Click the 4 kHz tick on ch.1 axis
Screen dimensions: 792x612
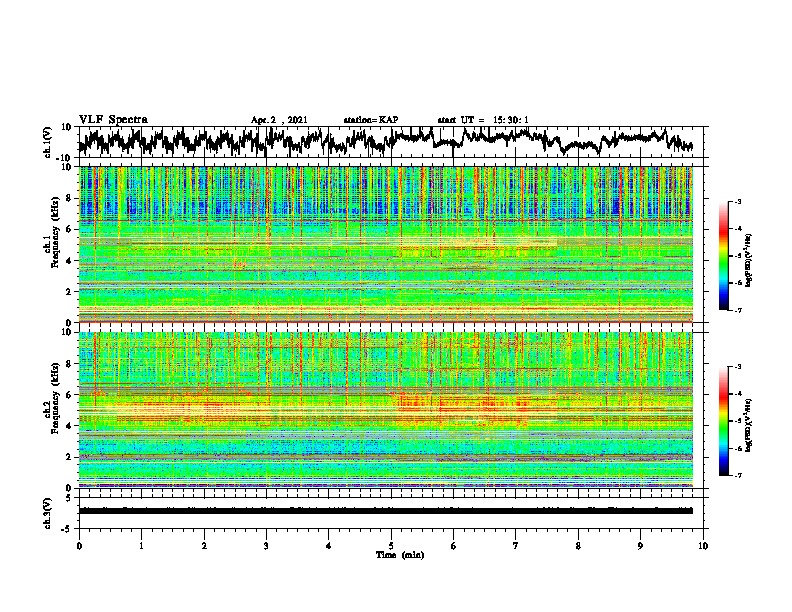pyautogui.click(x=70, y=261)
